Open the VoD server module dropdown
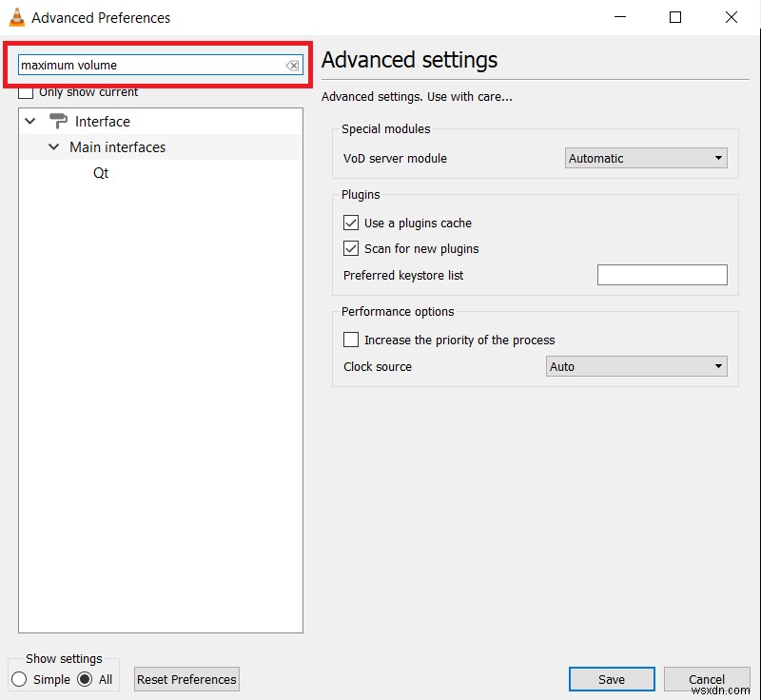761x700 pixels. (x=646, y=158)
